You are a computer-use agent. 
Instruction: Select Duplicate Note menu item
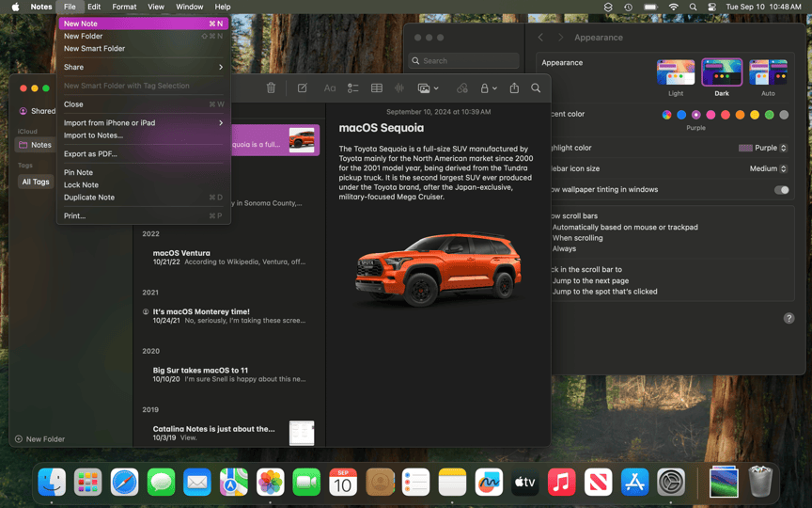(x=144, y=198)
